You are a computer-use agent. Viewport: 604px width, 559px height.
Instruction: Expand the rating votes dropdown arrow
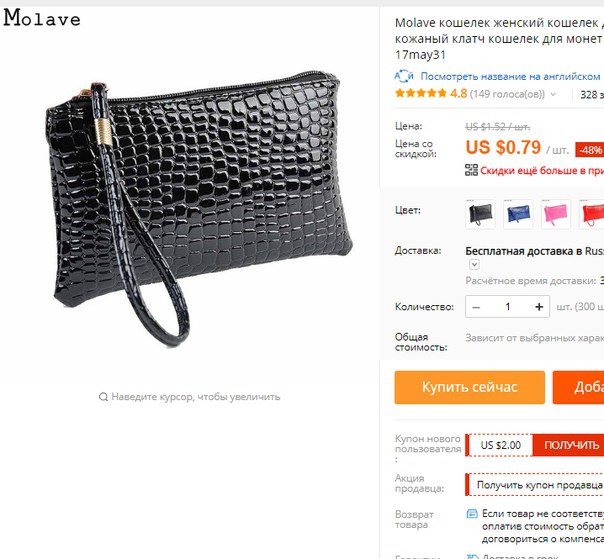click(x=553, y=94)
